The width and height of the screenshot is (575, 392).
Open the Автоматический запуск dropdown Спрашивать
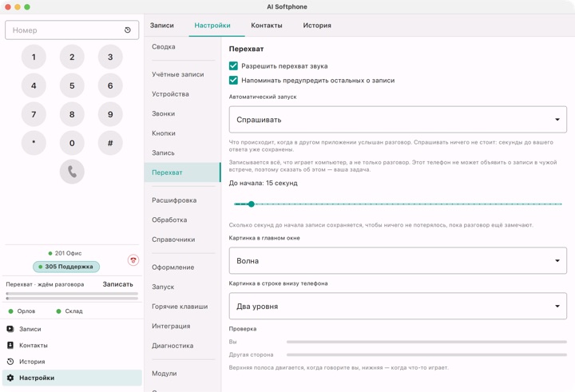pos(398,120)
